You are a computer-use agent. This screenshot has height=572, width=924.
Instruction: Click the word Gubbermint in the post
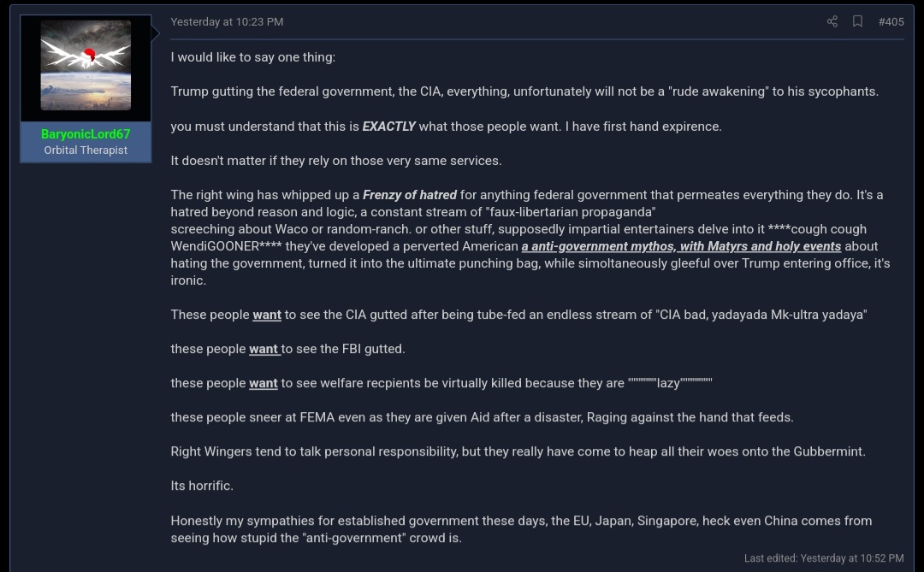point(828,451)
